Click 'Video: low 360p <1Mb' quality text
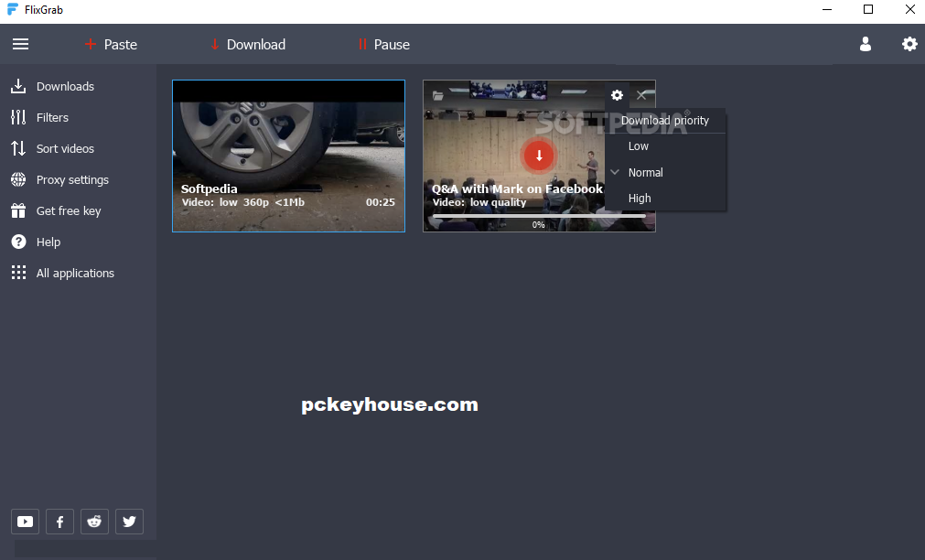The image size is (925, 560). (243, 202)
